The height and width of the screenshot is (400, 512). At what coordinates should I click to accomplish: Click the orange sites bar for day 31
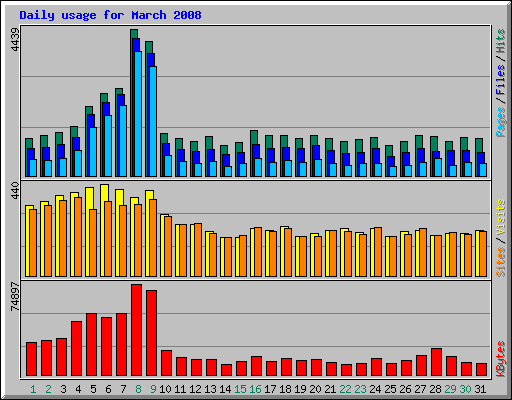(483, 254)
